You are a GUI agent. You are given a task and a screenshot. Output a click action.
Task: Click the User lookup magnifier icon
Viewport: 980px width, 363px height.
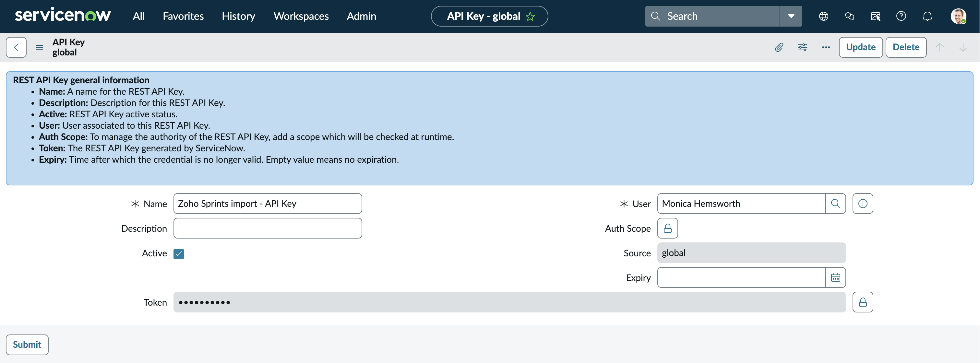click(x=835, y=203)
